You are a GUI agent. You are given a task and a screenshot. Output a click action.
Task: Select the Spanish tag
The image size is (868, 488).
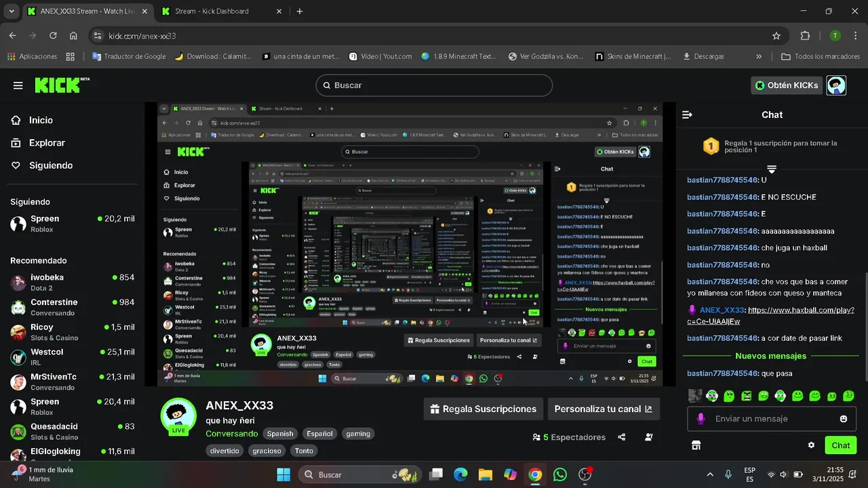click(x=280, y=434)
